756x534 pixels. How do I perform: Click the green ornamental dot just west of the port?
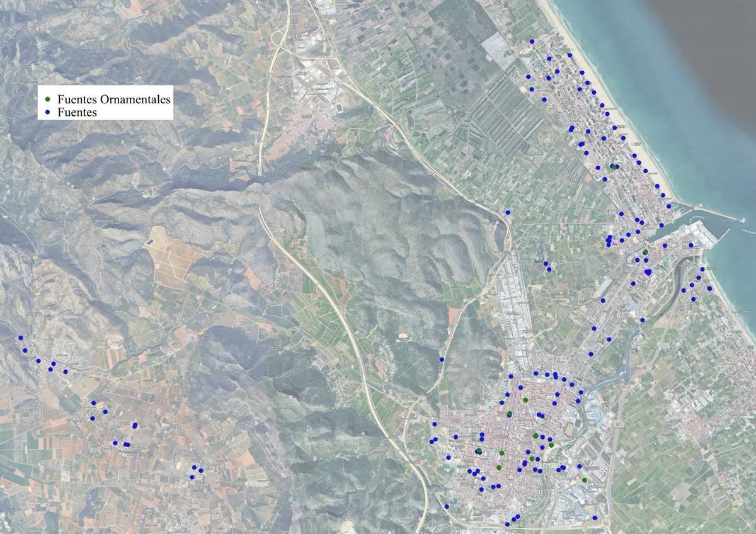point(645,252)
